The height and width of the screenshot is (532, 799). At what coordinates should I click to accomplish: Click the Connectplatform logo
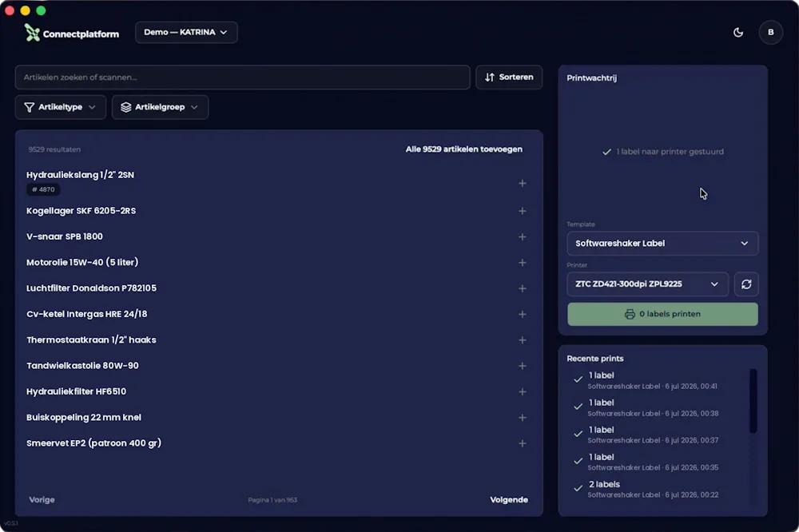(71, 33)
